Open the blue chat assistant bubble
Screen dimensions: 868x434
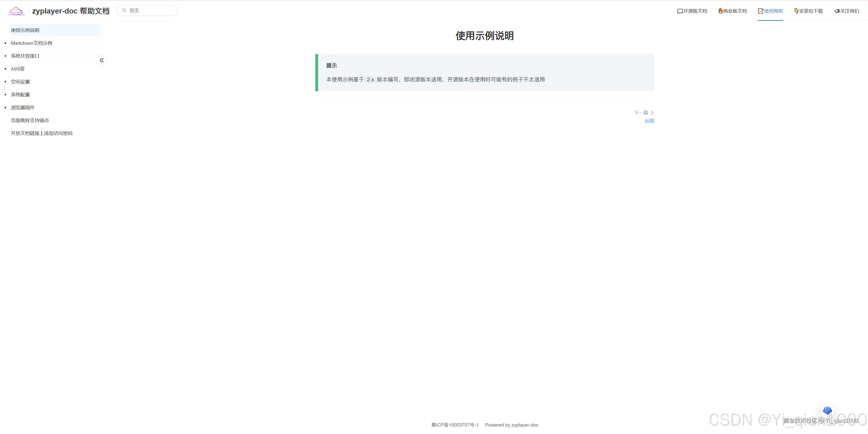click(x=827, y=410)
